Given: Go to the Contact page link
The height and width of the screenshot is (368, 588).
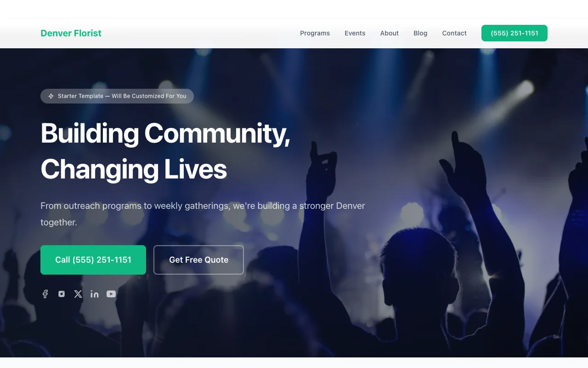Looking at the screenshot, I should [x=454, y=33].
